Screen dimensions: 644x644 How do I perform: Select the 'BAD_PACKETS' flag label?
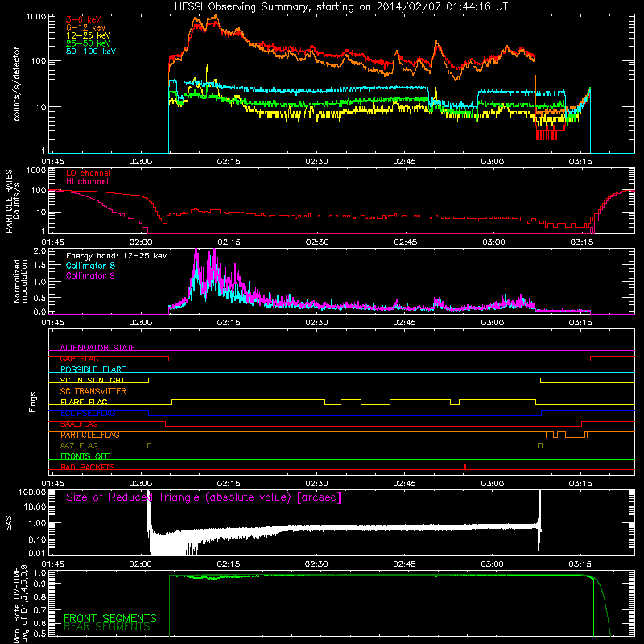pos(88,467)
